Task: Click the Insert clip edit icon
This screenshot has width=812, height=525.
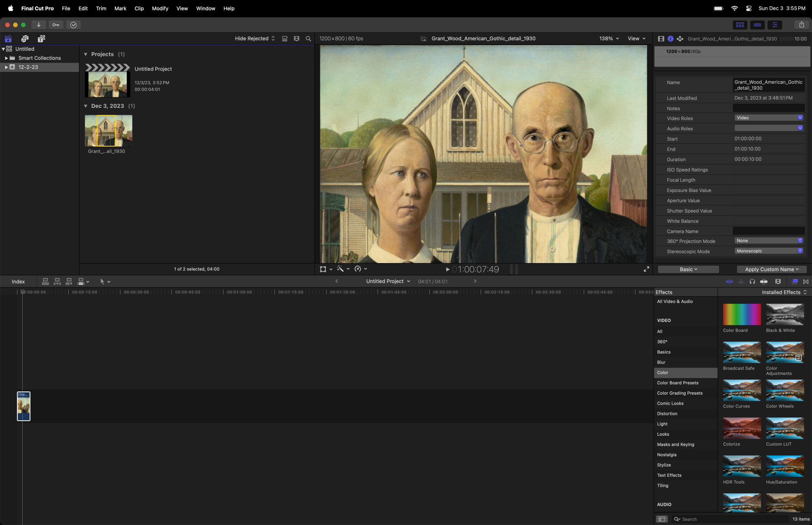Action: [x=57, y=281]
